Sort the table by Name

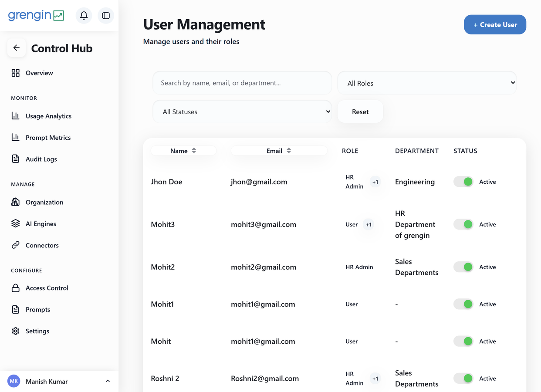pos(183,151)
